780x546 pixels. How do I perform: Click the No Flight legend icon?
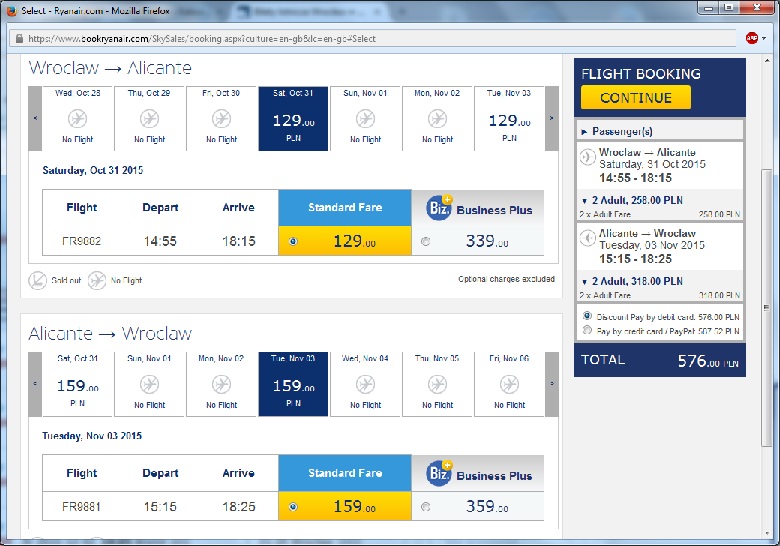click(x=97, y=280)
